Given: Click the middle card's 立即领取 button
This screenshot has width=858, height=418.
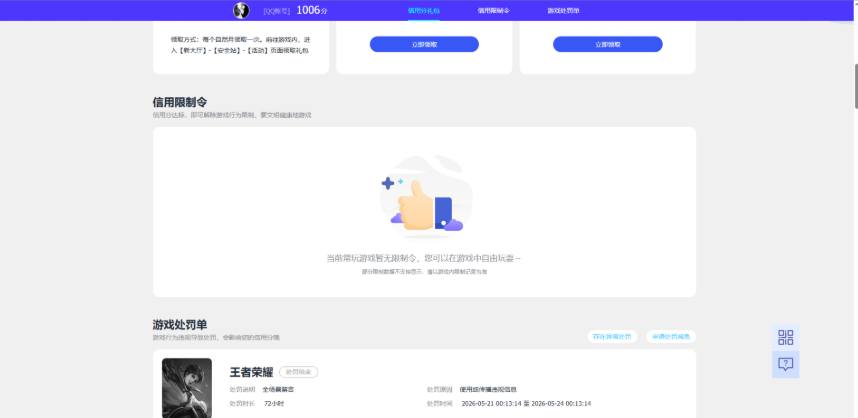Looking at the screenshot, I should (424, 44).
